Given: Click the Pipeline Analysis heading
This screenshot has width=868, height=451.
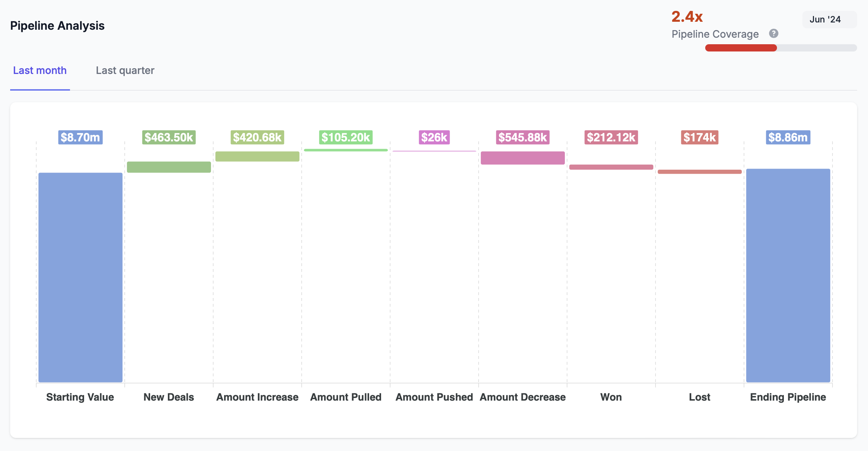Looking at the screenshot, I should [57, 25].
